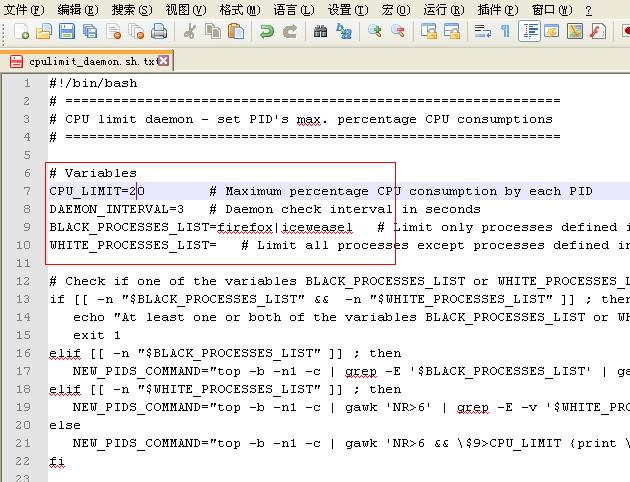Screen dimensions: 630x482
Task: Open the 格式(M) menu
Action: coord(240,10)
